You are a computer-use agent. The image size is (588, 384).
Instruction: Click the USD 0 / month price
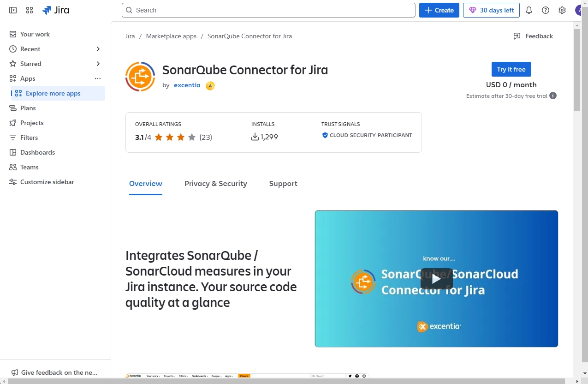(511, 85)
